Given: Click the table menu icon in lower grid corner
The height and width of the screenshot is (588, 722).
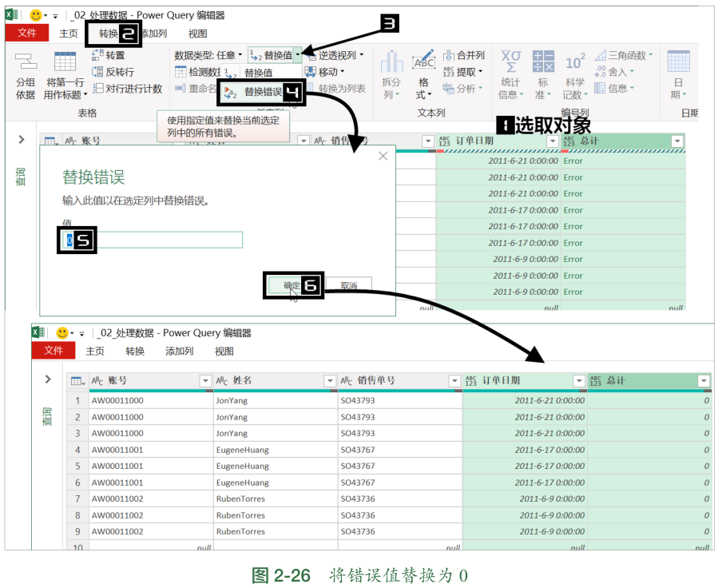Looking at the screenshot, I should (77, 381).
